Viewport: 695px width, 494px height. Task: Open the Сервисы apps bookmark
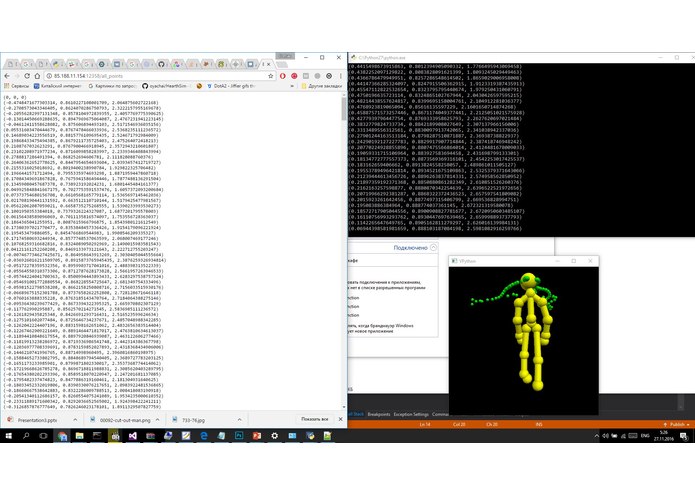pos(17,86)
